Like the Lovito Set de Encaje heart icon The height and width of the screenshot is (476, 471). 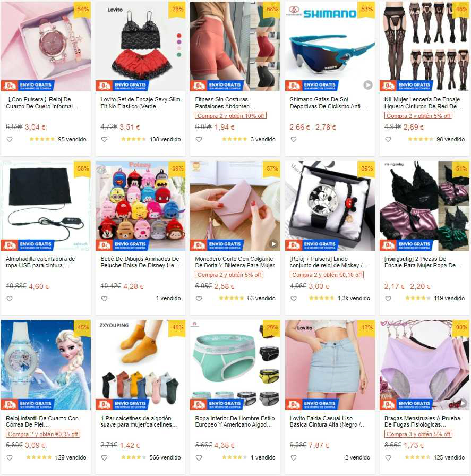click(105, 139)
